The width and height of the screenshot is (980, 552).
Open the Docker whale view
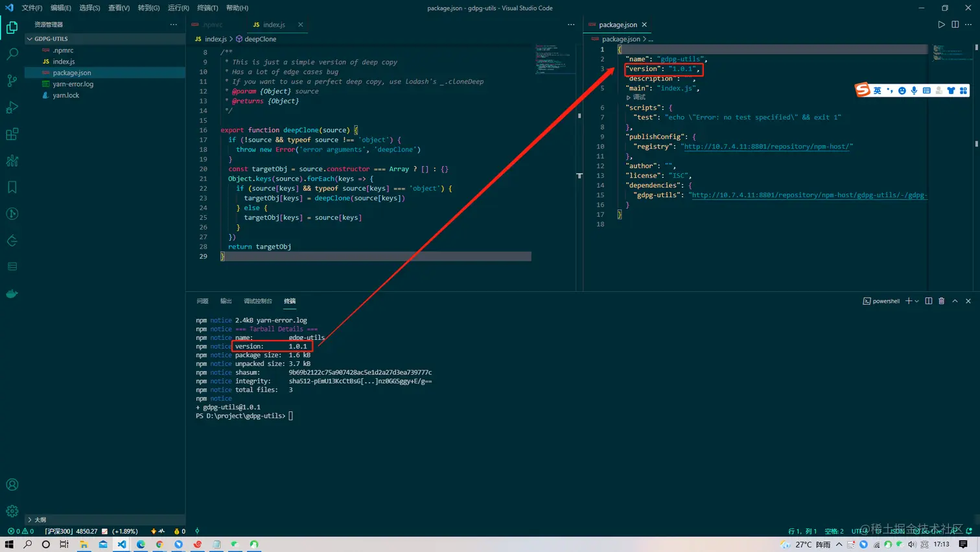tap(12, 294)
